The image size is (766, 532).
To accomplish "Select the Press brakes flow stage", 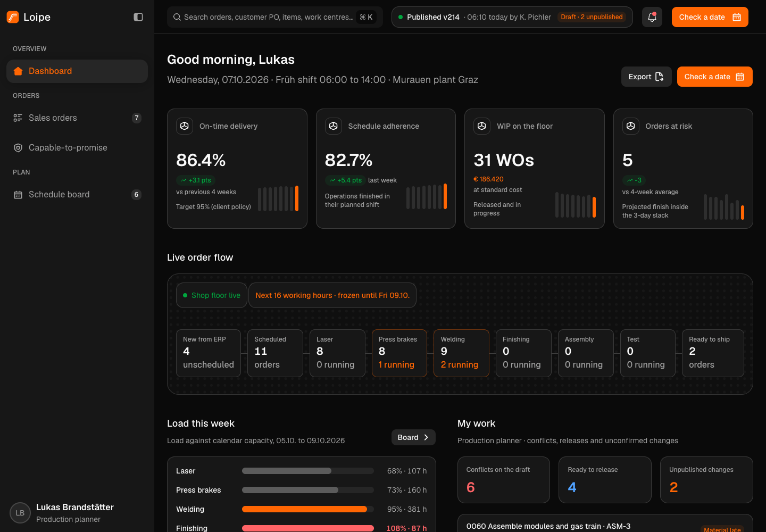I will point(399,353).
